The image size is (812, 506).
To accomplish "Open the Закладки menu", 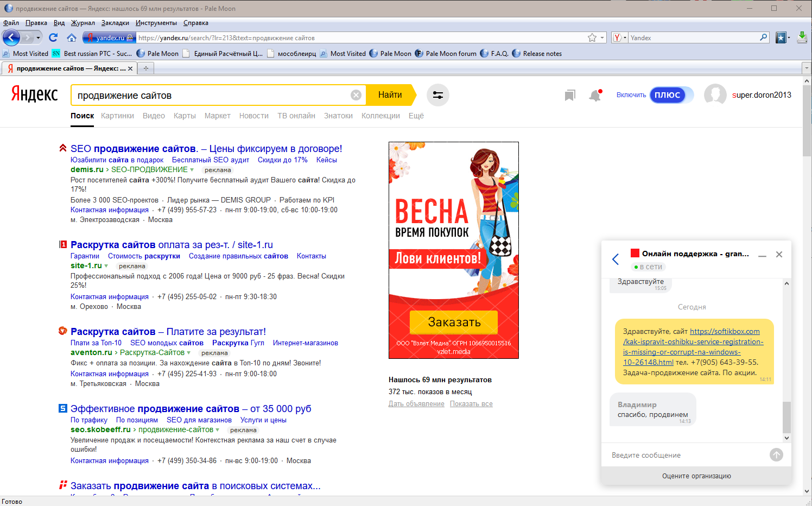I will point(115,23).
